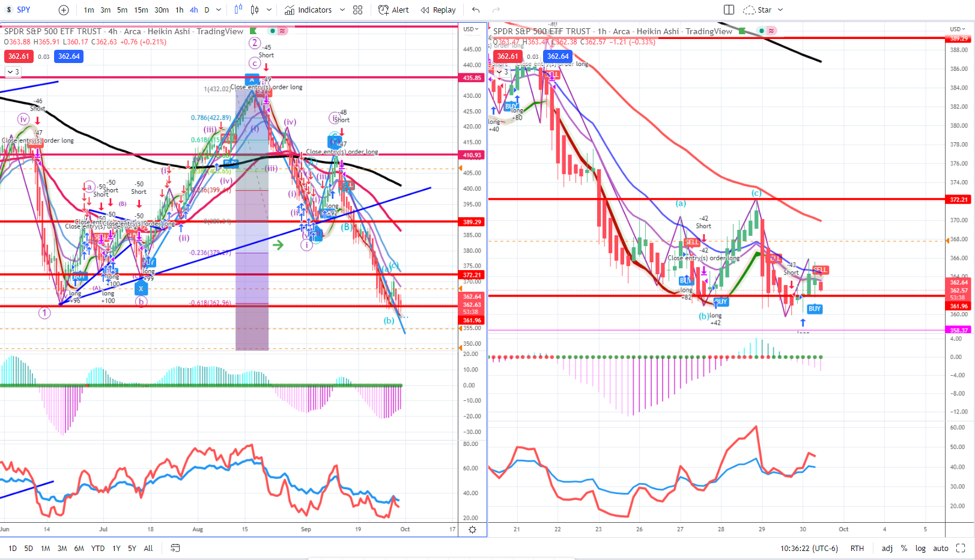Toggle the RTH session setting
Screen dimensions: 975x560
click(857, 549)
